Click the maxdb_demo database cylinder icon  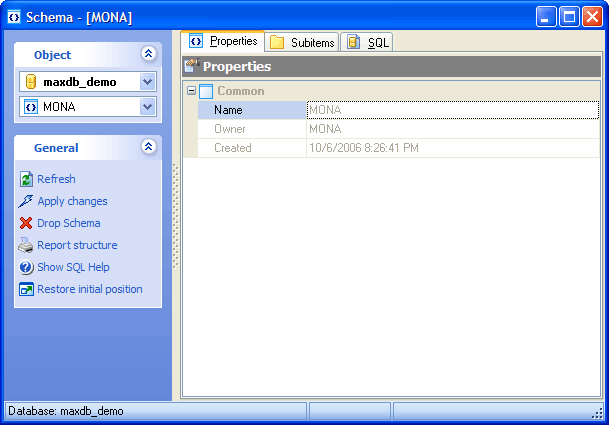[31, 82]
